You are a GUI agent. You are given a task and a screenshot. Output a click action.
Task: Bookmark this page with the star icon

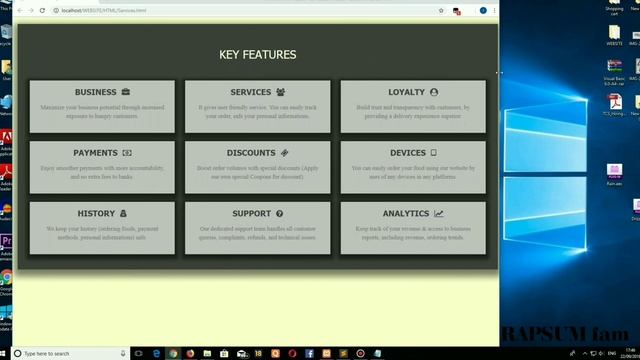pyautogui.click(x=441, y=10)
